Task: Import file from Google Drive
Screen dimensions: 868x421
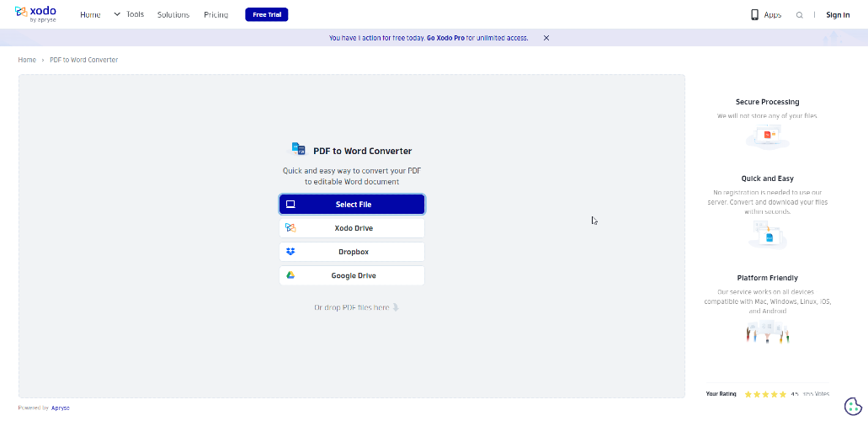Action: (352, 276)
